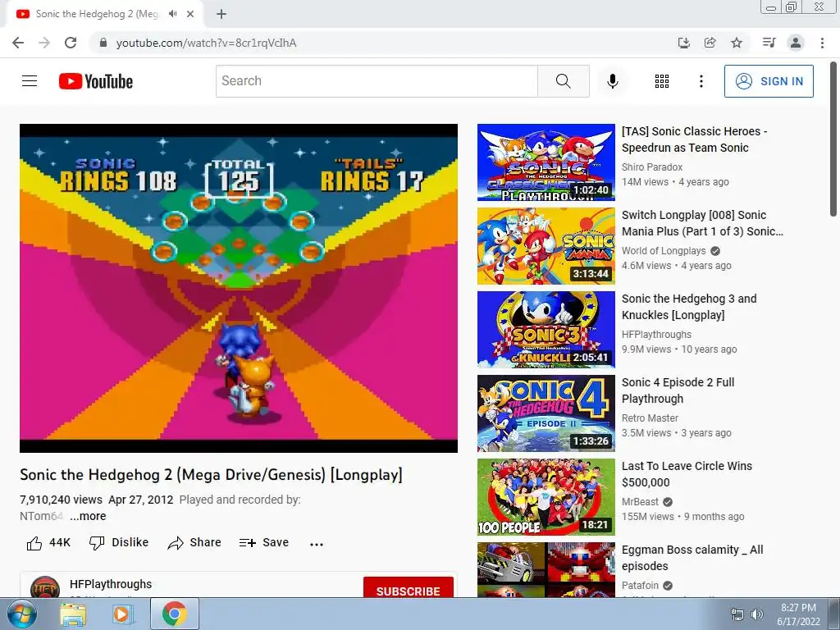This screenshot has width=840, height=630.
Task: Bookmark this page with star icon
Action: click(x=737, y=43)
